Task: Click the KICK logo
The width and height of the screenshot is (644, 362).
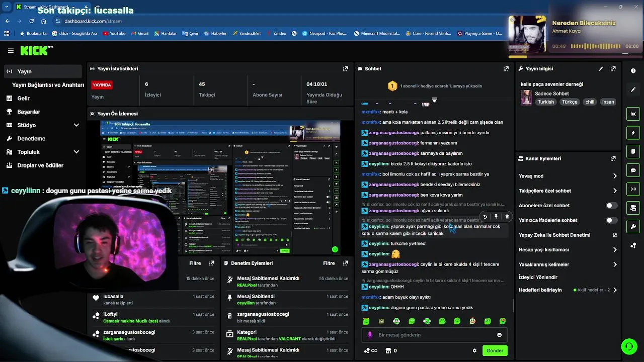Action: (x=36, y=50)
